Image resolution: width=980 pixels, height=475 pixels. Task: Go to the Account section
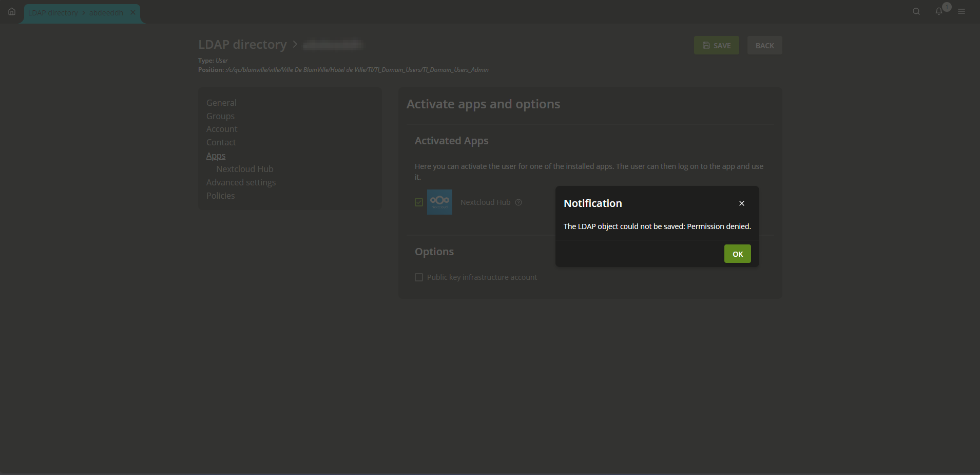tap(222, 129)
